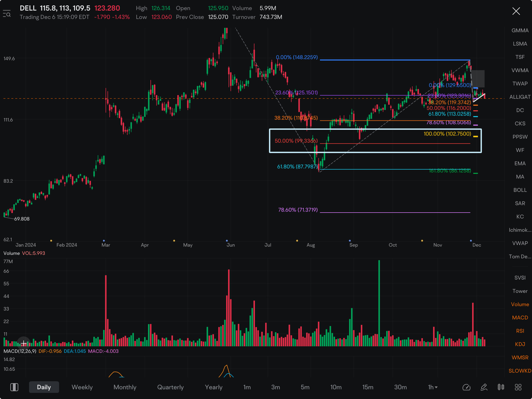Click the Volume VOL:5.993 panel label
Screen dimensions: 532x399
[x=24, y=253]
